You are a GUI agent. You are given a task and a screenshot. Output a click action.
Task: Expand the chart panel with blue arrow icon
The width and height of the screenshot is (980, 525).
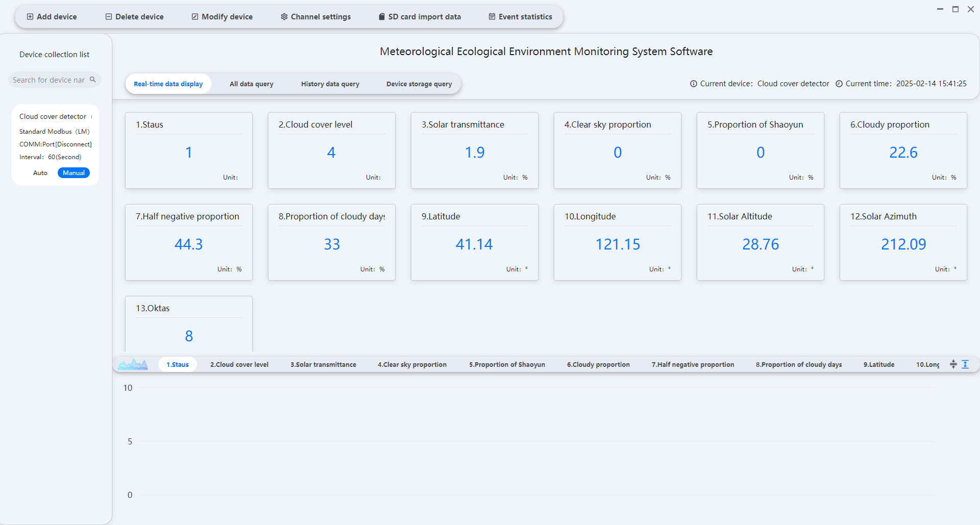[965, 364]
